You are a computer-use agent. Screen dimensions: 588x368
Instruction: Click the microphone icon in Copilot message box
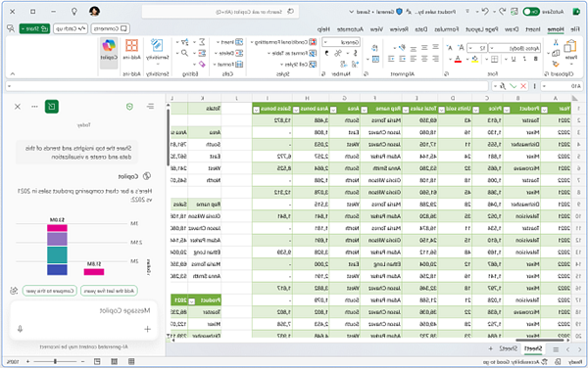click(x=21, y=329)
